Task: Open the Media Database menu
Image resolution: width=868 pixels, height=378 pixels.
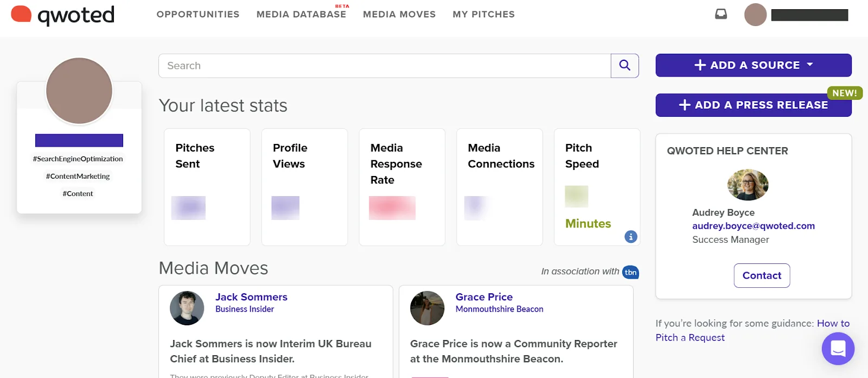Action: [x=302, y=14]
